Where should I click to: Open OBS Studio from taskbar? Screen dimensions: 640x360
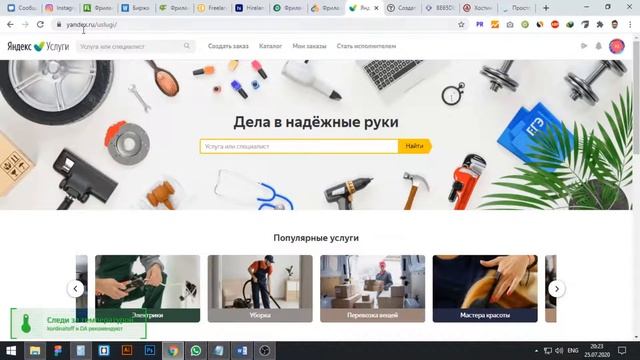[264, 351]
